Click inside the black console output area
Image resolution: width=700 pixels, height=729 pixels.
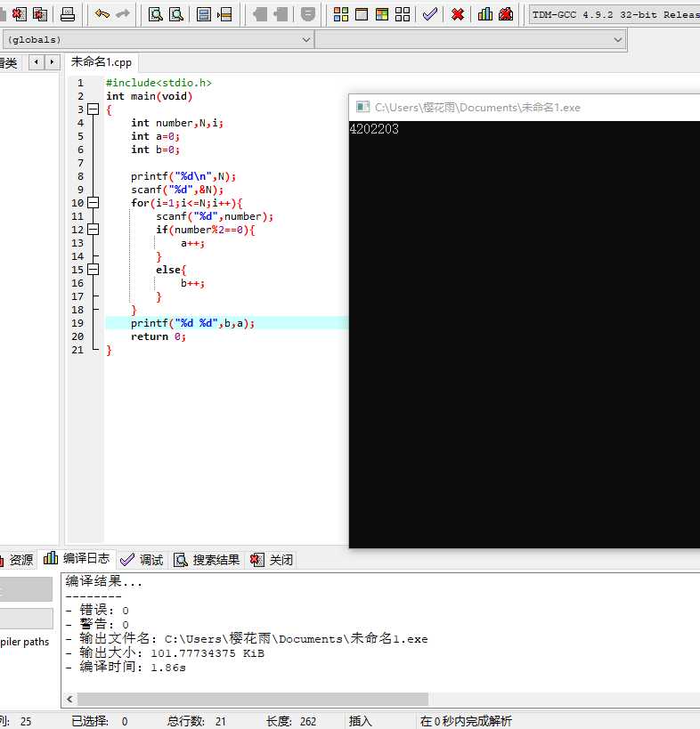pyautogui.click(x=525, y=335)
